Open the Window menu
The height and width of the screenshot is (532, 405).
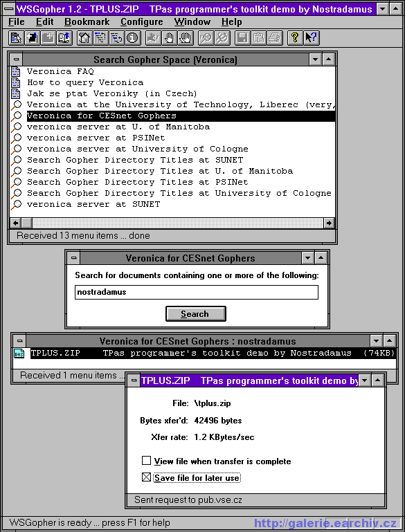pyautogui.click(x=192, y=22)
